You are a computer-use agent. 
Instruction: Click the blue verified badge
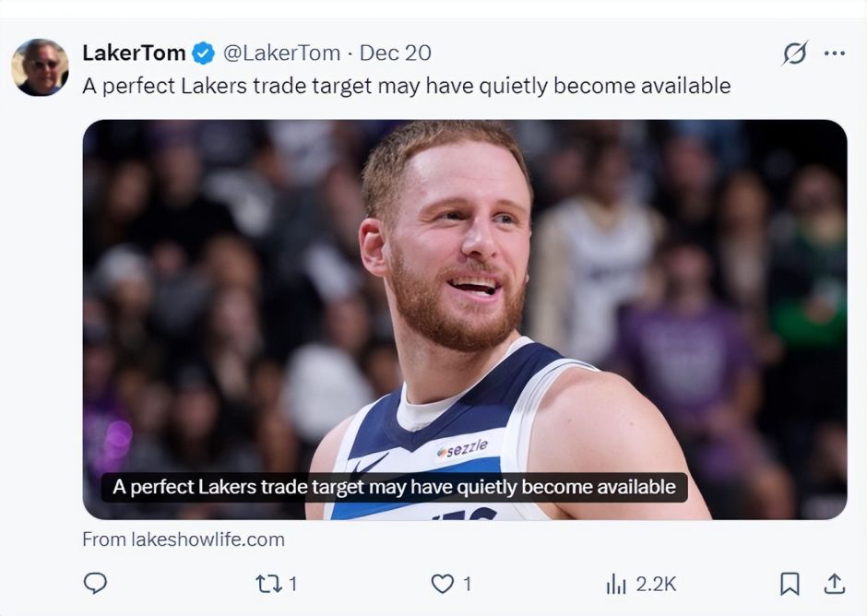203,53
